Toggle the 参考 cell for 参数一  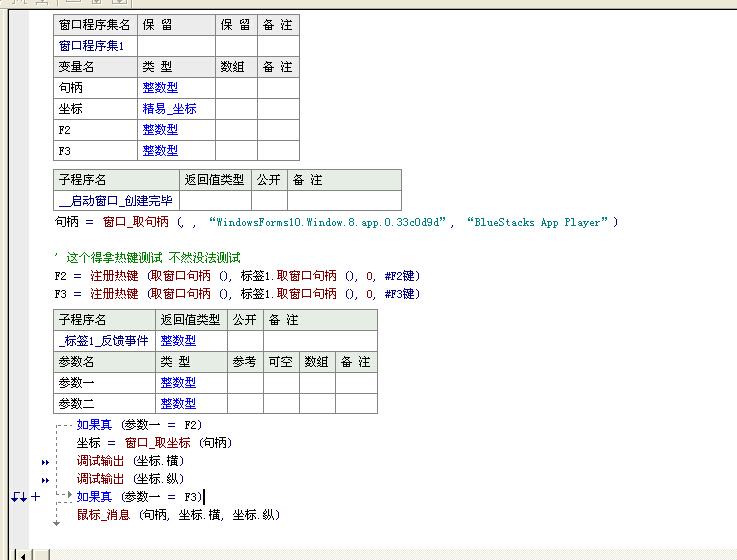[x=245, y=383]
